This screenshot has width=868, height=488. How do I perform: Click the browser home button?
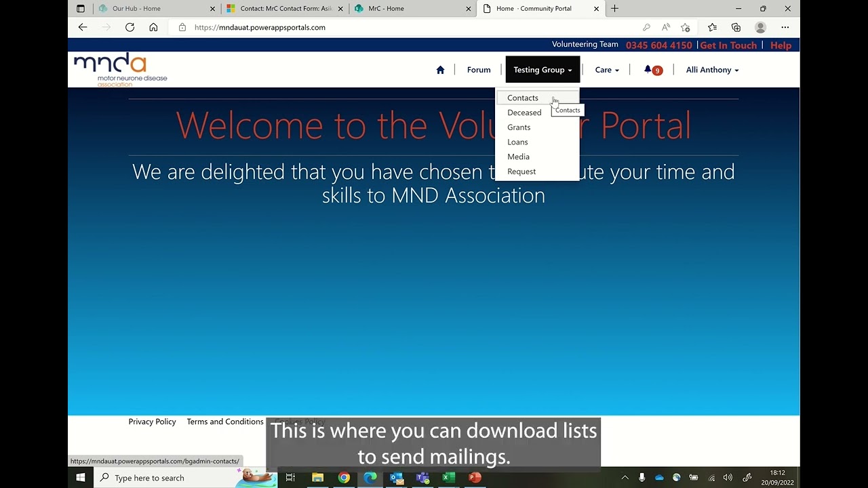coord(153,27)
